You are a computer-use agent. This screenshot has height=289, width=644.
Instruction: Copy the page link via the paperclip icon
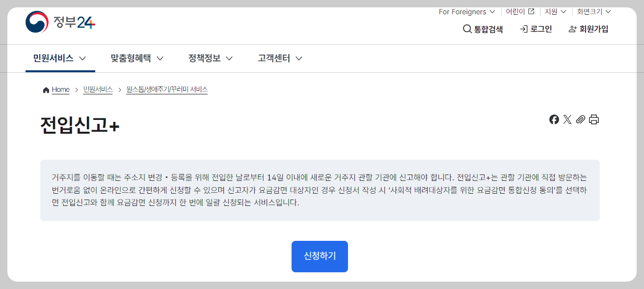[581, 119]
